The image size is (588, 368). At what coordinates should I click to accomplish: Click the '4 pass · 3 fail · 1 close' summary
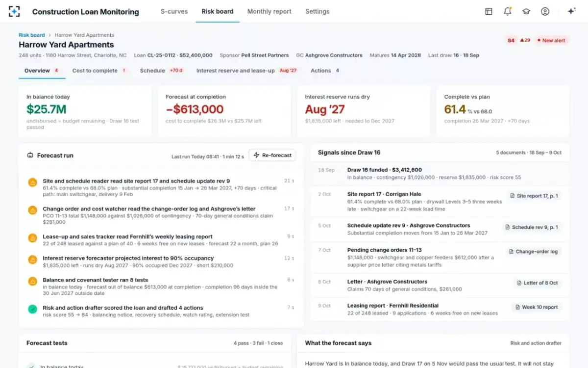click(x=258, y=343)
